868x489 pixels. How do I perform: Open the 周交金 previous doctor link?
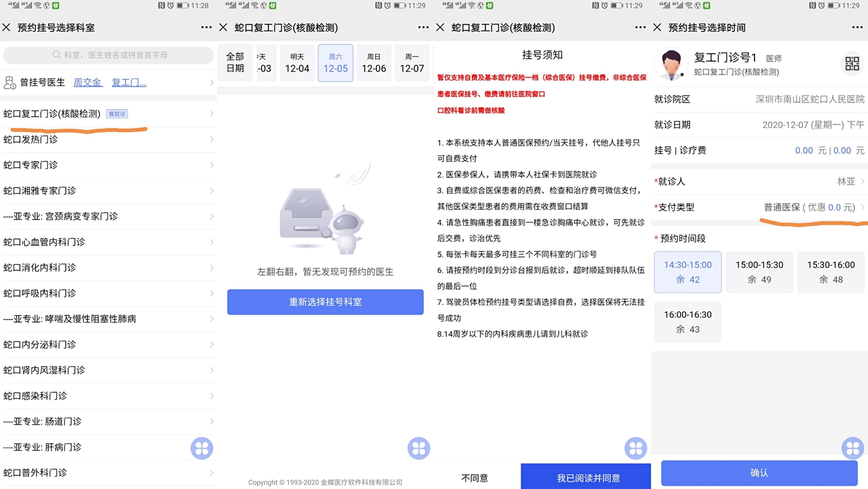tap(87, 82)
